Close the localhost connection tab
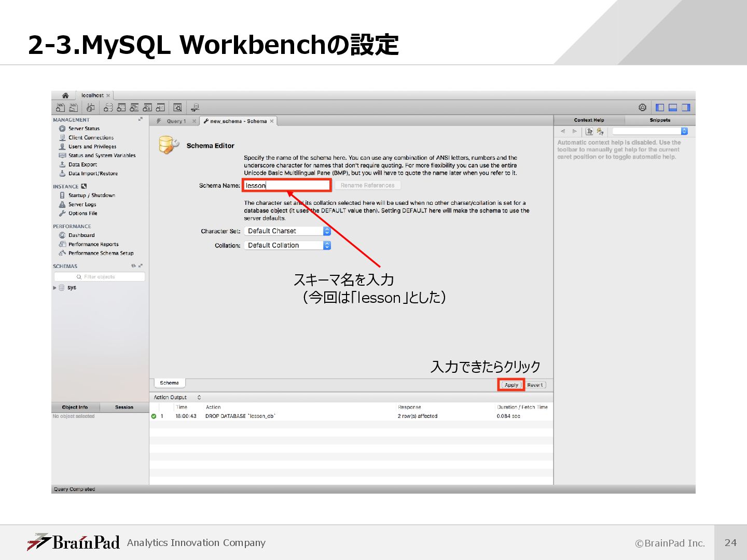Image resolution: width=747 pixels, height=560 pixels. point(108,95)
